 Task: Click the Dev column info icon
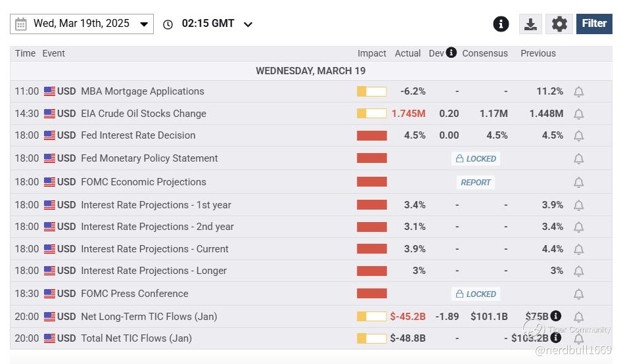pyautogui.click(x=451, y=53)
